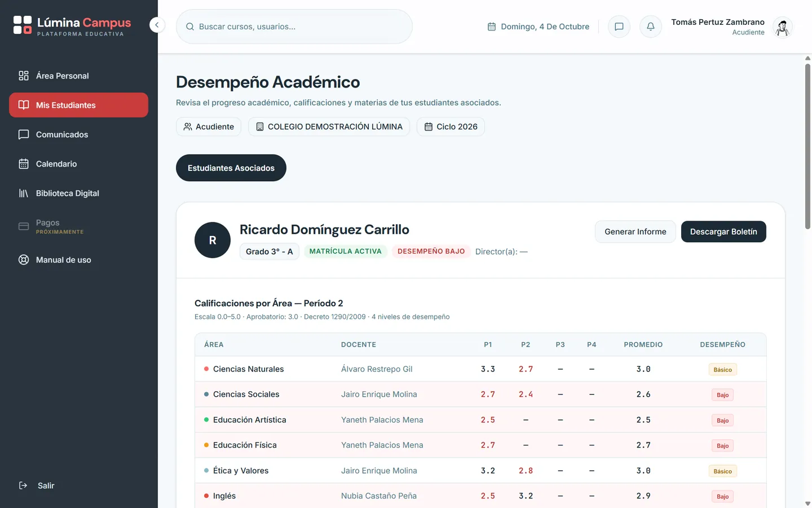Click the Acudiente role chip
This screenshot has width=812, height=508.
tap(209, 126)
